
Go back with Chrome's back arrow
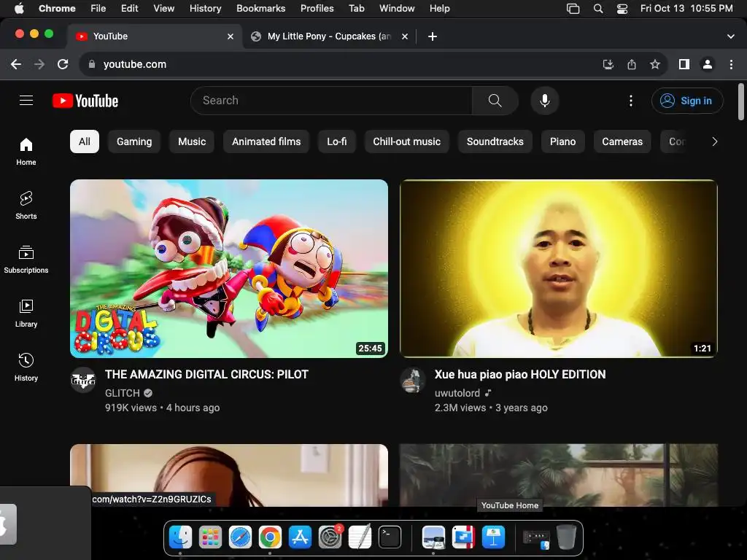pos(16,64)
